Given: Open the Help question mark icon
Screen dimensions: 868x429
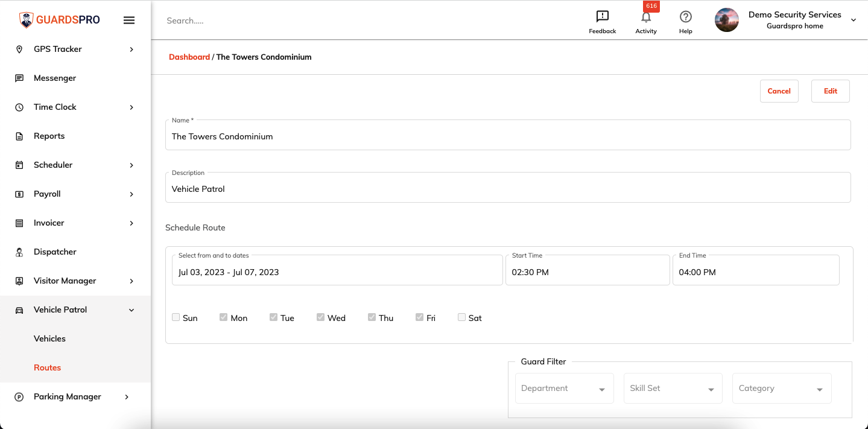Looking at the screenshot, I should click(685, 17).
